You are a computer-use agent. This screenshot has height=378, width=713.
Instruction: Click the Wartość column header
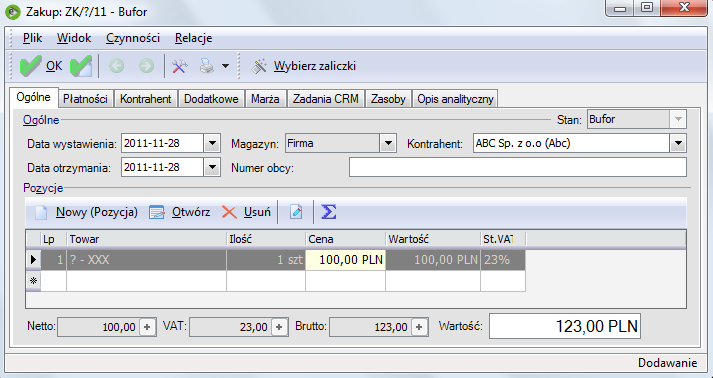[x=433, y=239]
